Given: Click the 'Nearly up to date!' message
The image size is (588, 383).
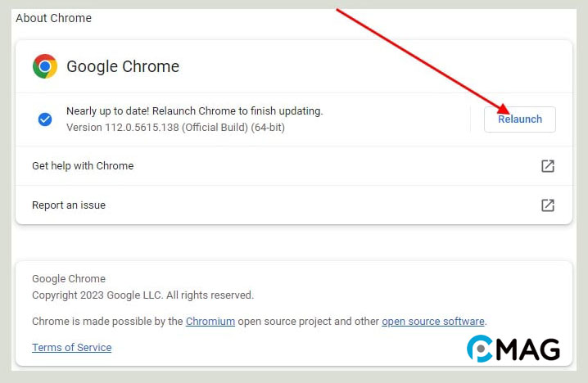Looking at the screenshot, I should 195,111.
